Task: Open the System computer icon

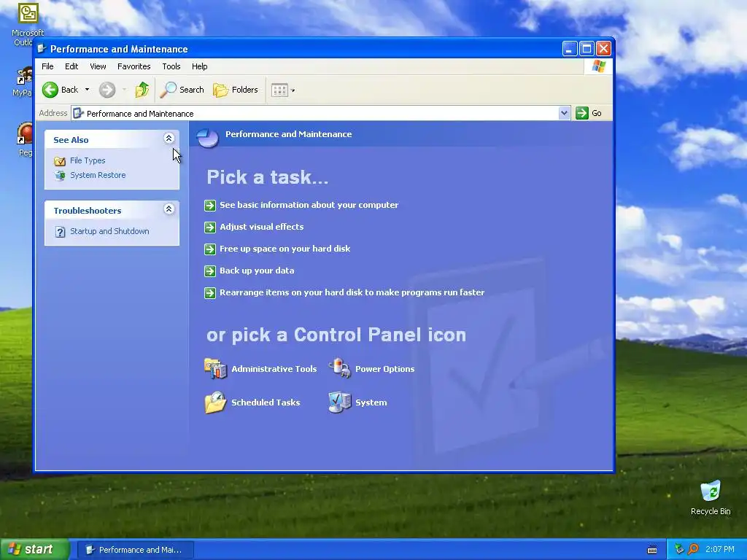Action: pyautogui.click(x=340, y=402)
